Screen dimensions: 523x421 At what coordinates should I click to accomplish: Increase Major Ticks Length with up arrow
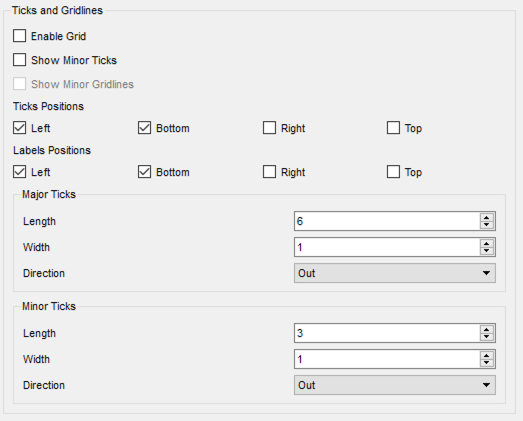coord(487,217)
